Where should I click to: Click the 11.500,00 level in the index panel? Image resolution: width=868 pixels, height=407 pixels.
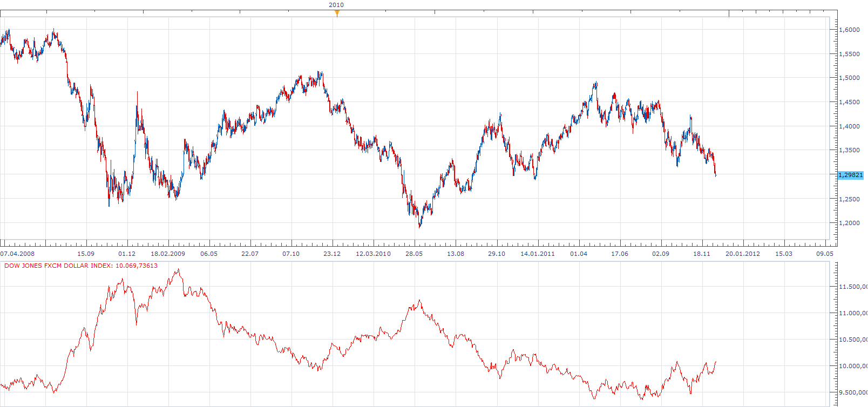(853, 287)
